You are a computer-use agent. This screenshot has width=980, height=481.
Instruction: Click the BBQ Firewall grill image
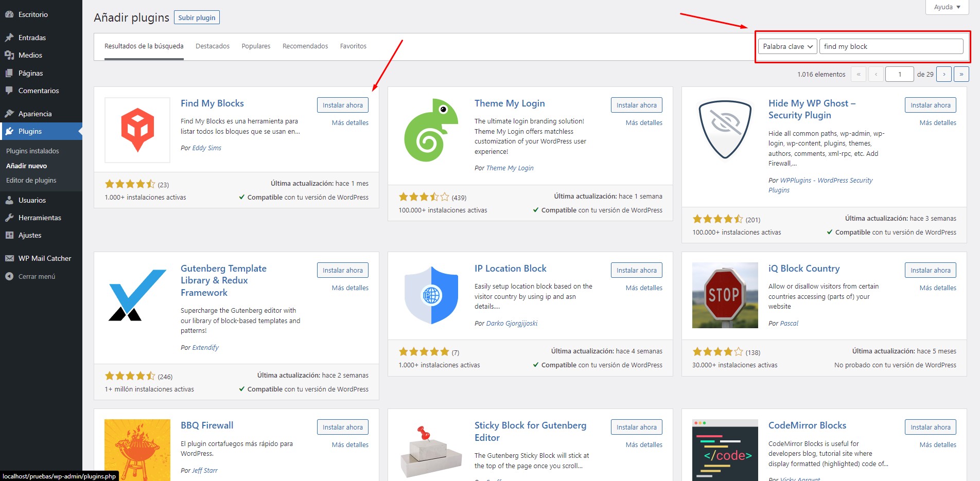pyautogui.click(x=137, y=450)
